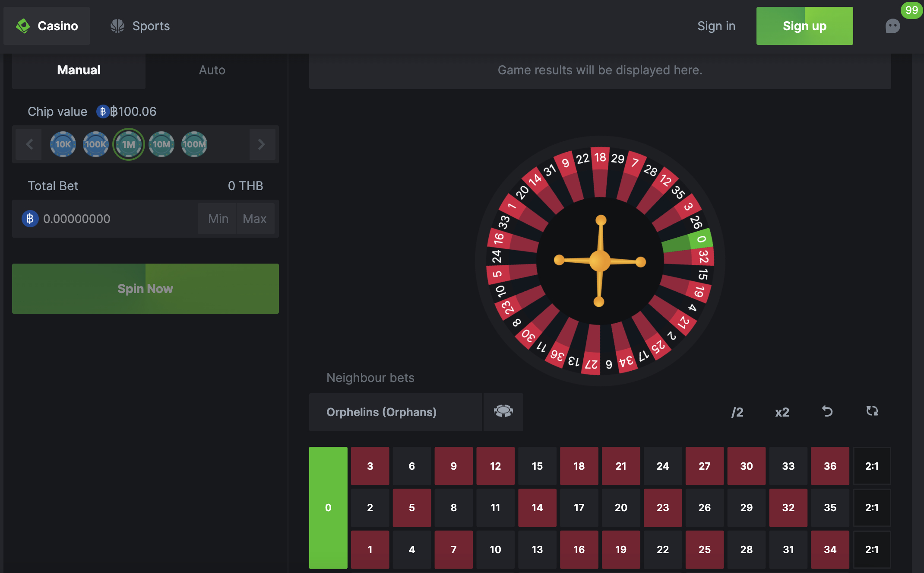Bet on bottom row 2:1 column

(x=872, y=550)
